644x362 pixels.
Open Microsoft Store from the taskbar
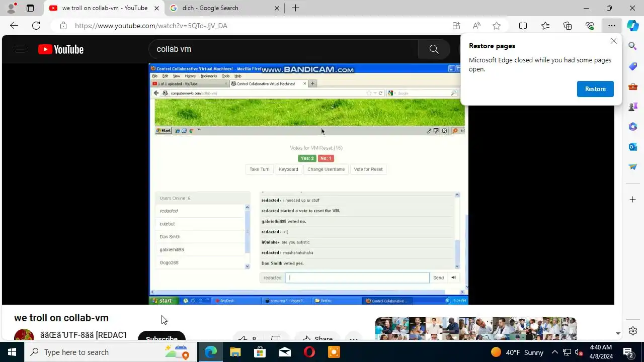[x=260, y=352]
